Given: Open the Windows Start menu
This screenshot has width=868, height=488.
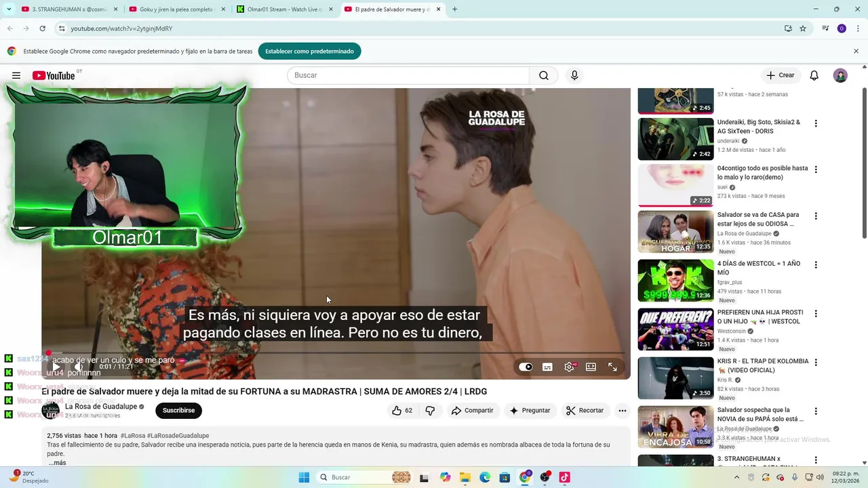Looking at the screenshot, I should [304, 477].
